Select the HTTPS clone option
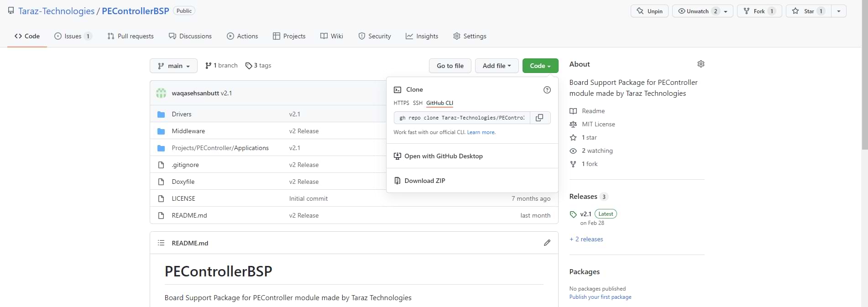The height and width of the screenshot is (307, 868). click(x=401, y=103)
